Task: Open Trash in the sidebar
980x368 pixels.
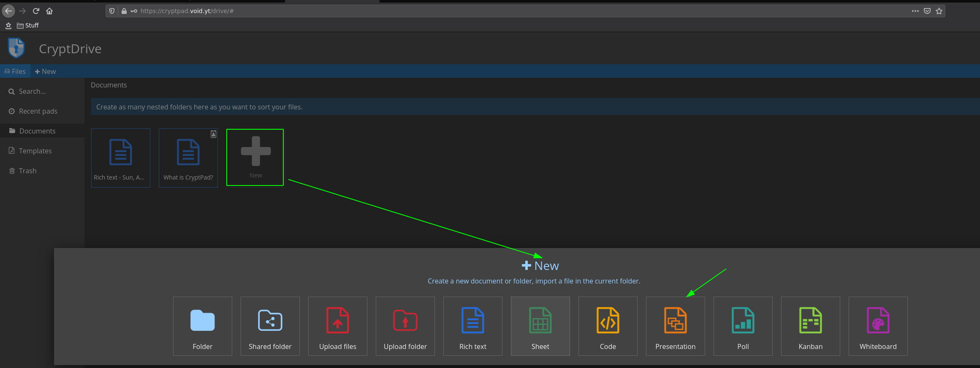Action: [42, 171]
